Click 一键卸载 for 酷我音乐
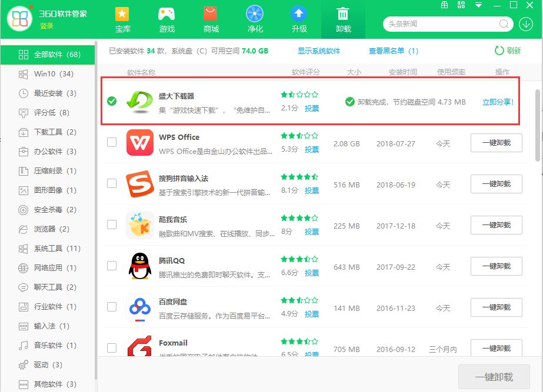 [x=497, y=225]
